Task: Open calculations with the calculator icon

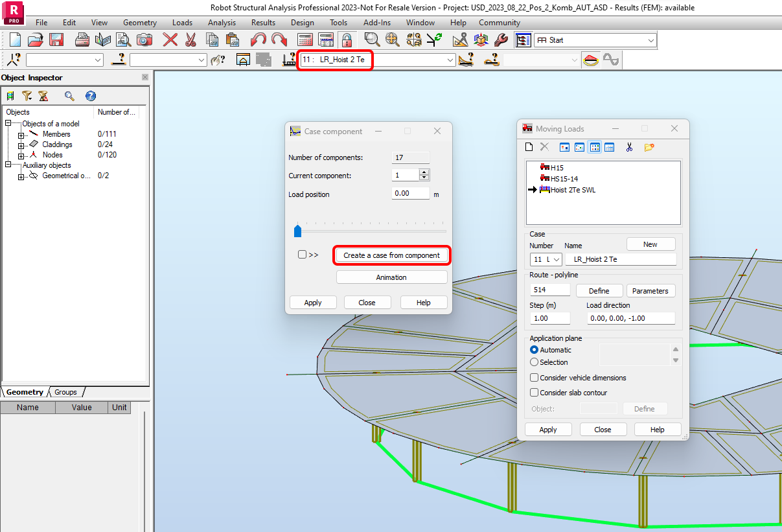Action: (x=305, y=40)
